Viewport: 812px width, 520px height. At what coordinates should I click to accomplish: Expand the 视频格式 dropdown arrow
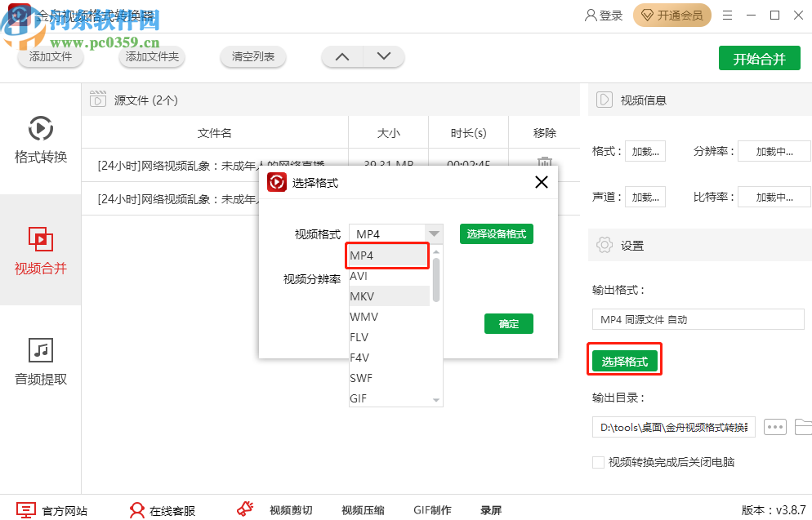click(x=434, y=233)
